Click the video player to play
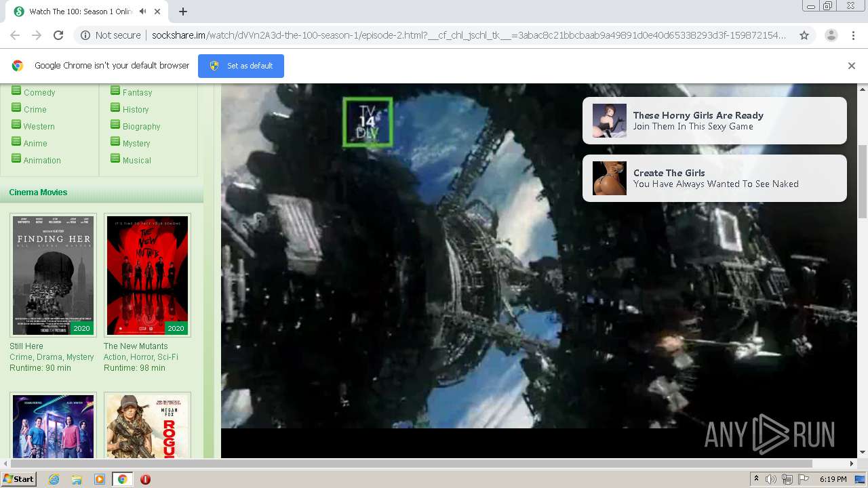 click(540, 271)
